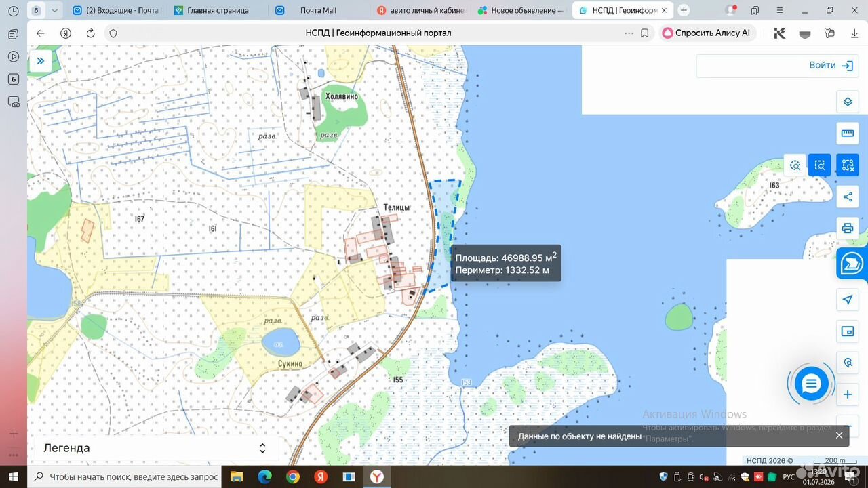The width and height of the screenshot is (868, 488).
Task: Close the 'Данные по объекту не найдены' notification
Action: (x=839, y=436)
